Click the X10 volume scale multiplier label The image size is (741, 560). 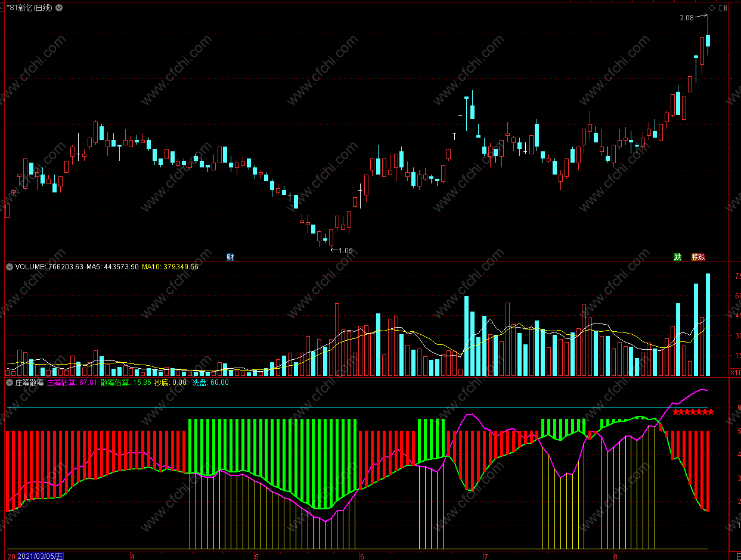(735, 372)
